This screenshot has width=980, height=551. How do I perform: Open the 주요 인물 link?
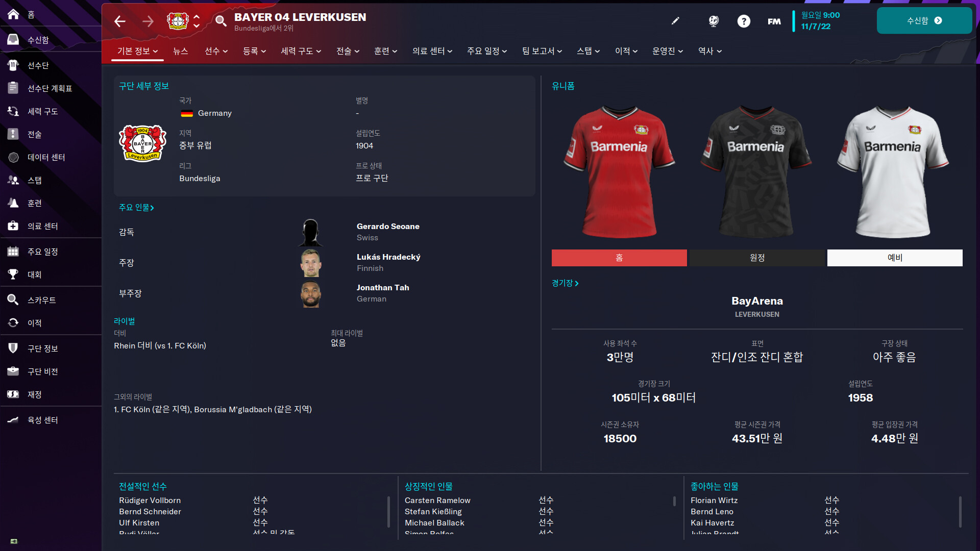[136, 207]
